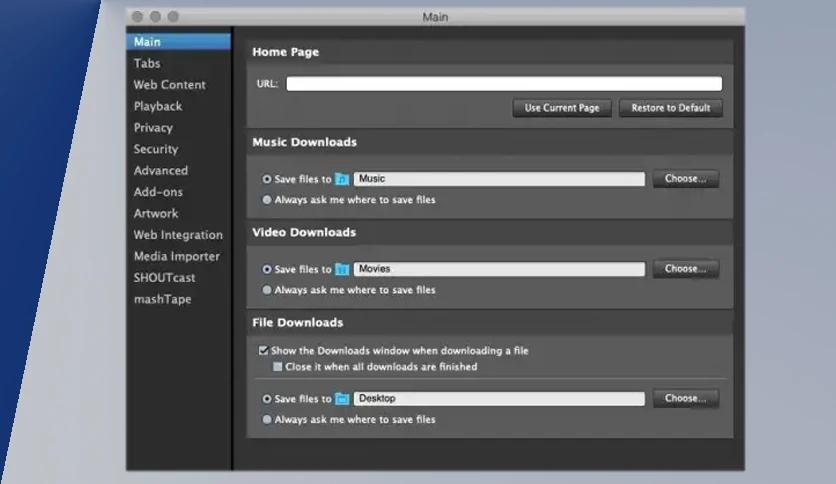The height and width of the screenshot is (484, 836).
Task: Click Restore to Default button
Action: click(671, 108)
